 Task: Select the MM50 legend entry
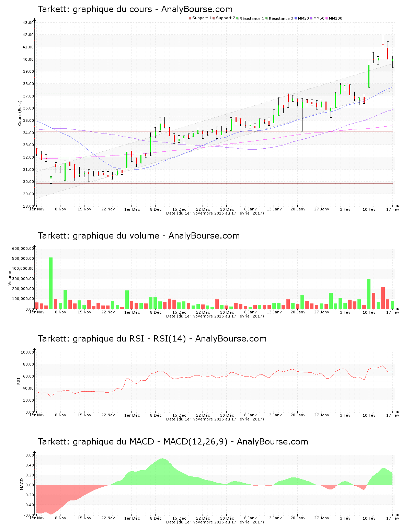(x=319, y=18)
